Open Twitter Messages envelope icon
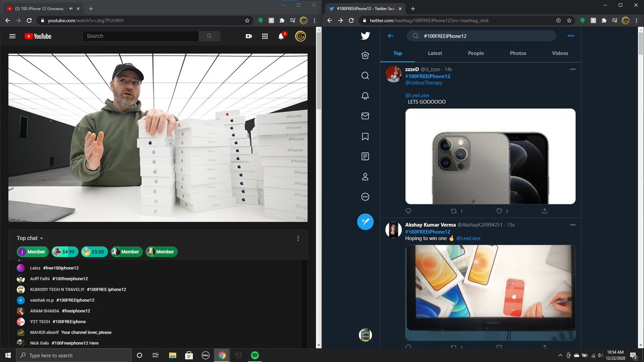The image size is (644, 362). point(365,116)
